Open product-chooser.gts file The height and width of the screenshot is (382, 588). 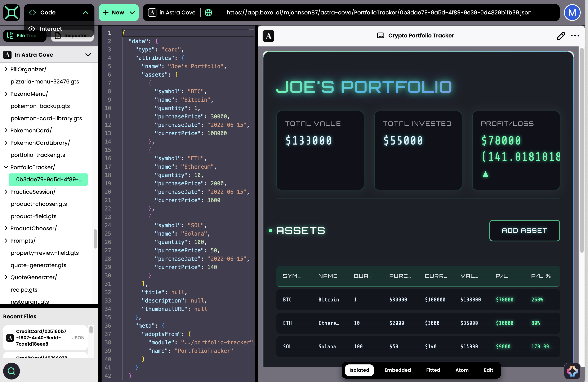point(39,204)
